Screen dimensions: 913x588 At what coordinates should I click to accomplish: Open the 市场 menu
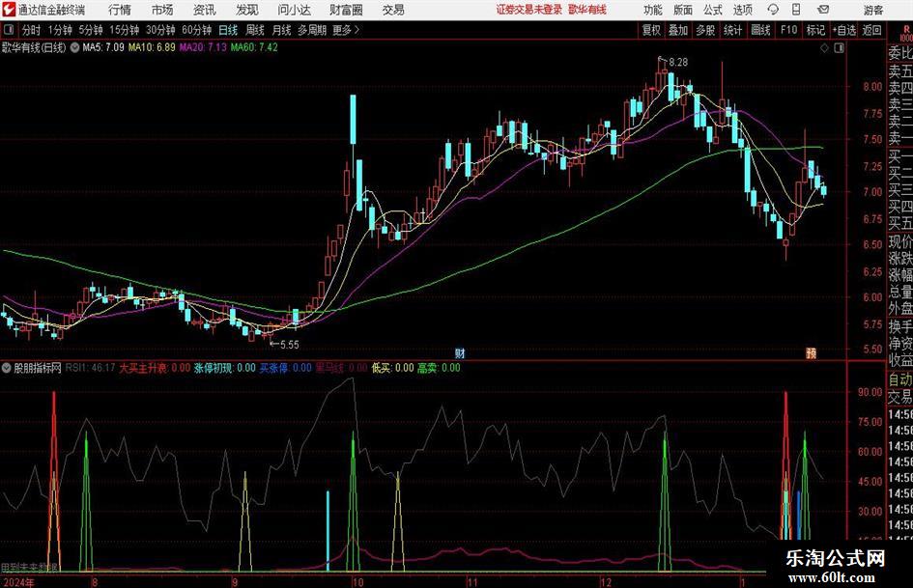coord(162,10)
